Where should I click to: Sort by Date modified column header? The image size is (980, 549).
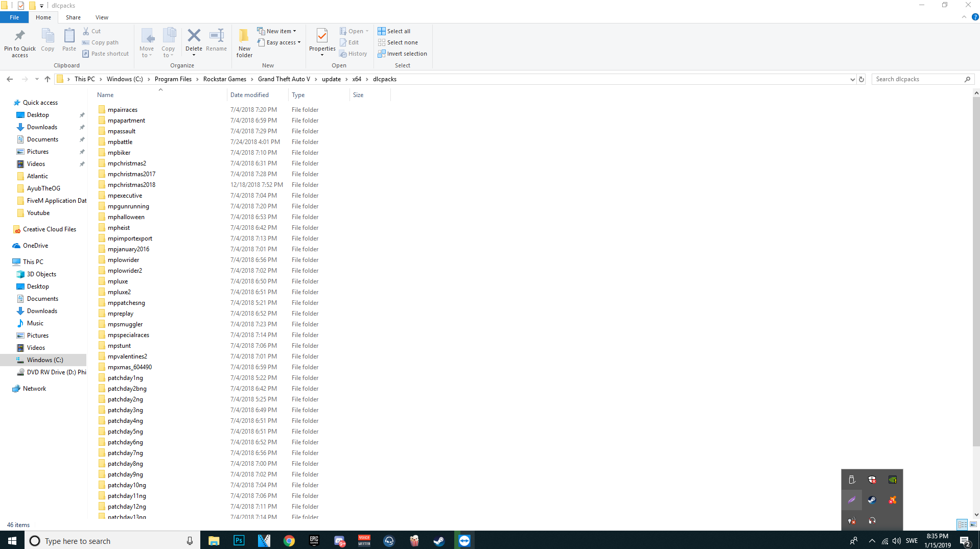[x=249, y=95]
